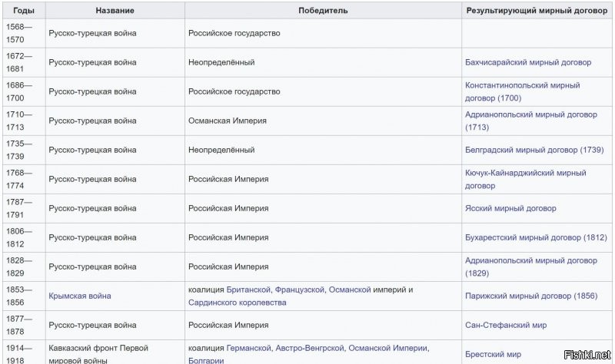This screenshot has width=615, height=364.
Task: Click the Победитель column header
Action: point(323,11)
